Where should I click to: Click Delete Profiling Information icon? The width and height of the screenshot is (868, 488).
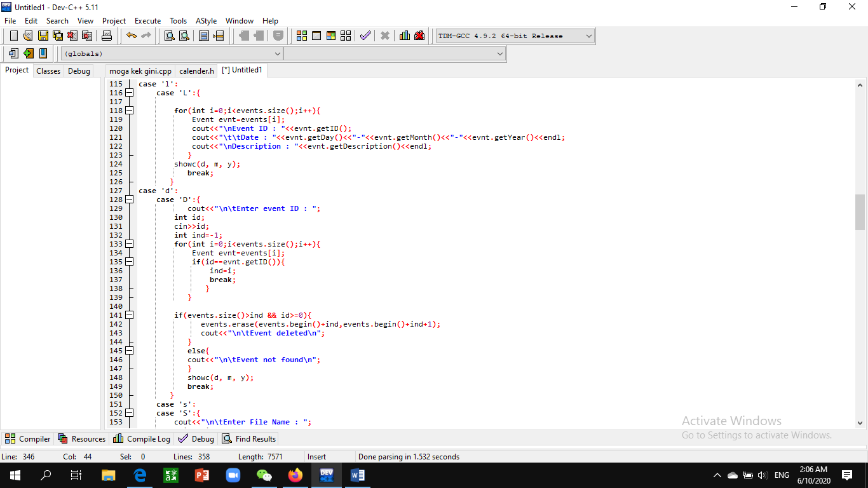pyautogui.click(x=419, y=36)
